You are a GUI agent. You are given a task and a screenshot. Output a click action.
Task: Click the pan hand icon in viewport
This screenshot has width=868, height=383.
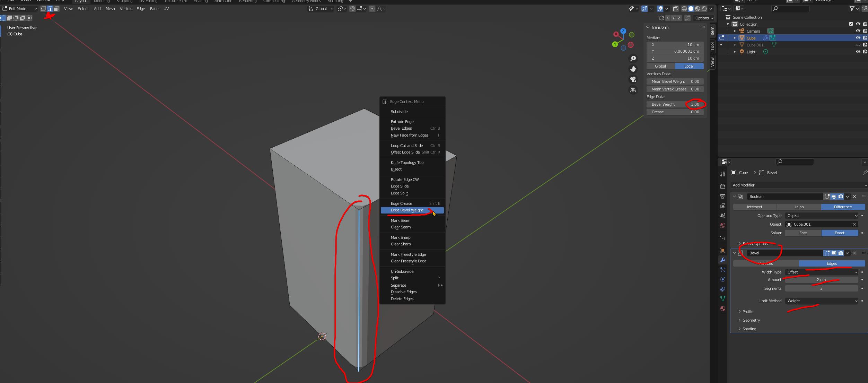[x=633, y=69]
